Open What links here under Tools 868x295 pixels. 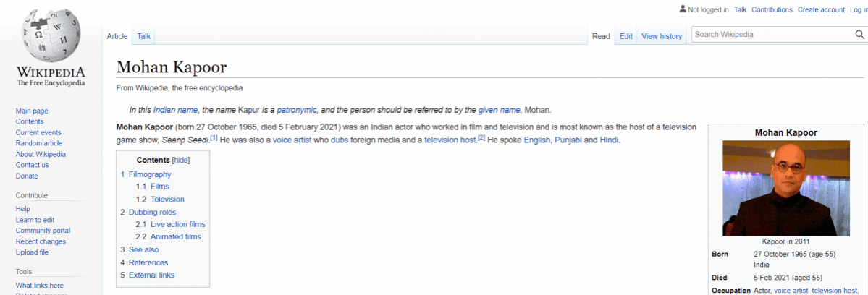click(39, 286)
